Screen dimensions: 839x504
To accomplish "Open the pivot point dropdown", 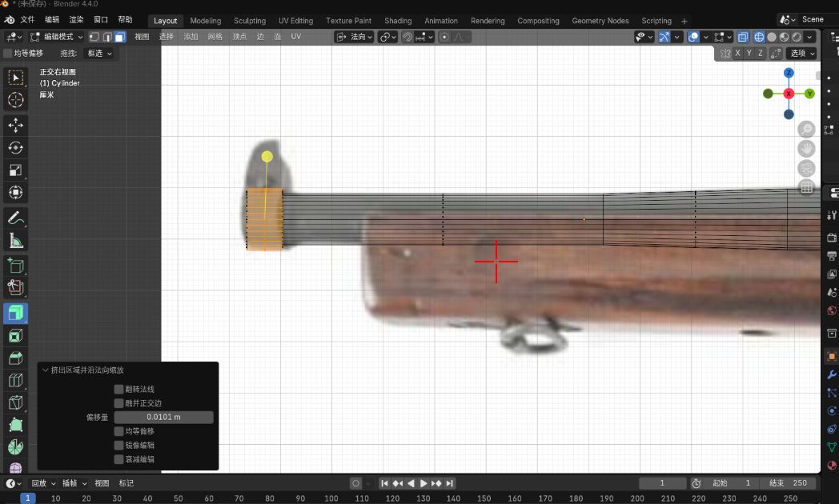I will click(x=388, y=37).
